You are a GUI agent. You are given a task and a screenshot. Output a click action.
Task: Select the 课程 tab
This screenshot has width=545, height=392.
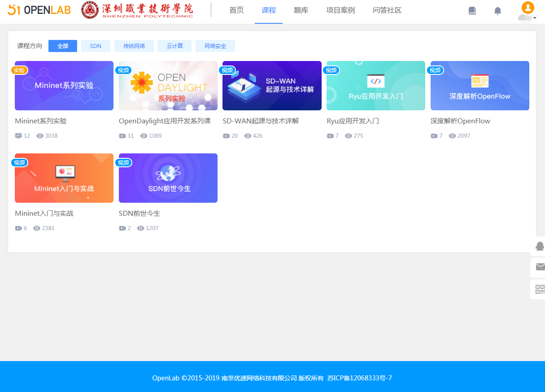tap(269, 10)
